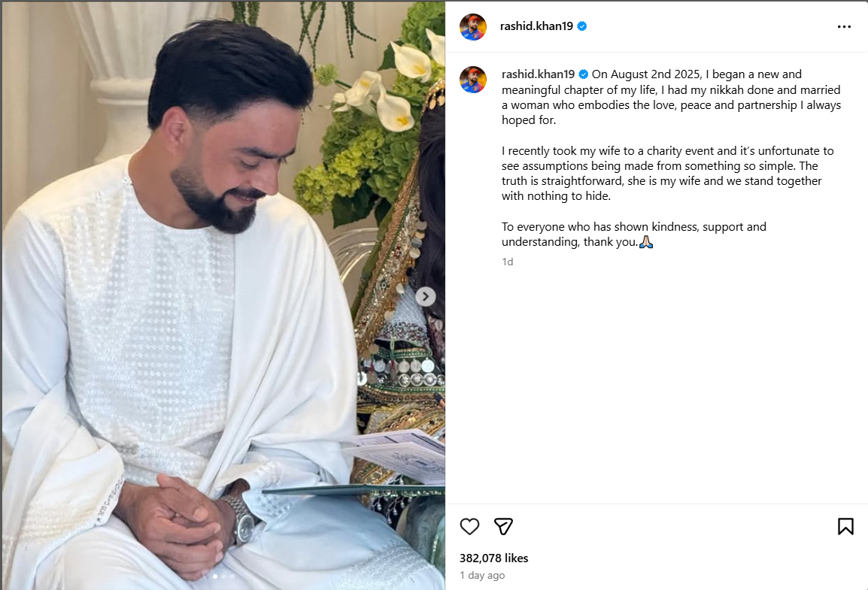Open rashid.khan19 profile from the header
The image size is (868, 590).
coord(536,26)
